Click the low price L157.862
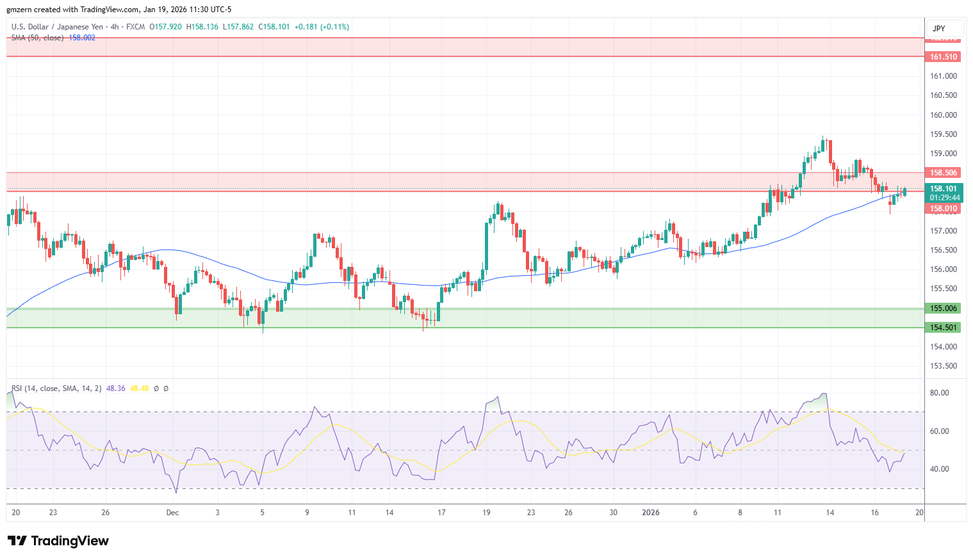This screenshot has height=560, width=973. tap(238, 27)
